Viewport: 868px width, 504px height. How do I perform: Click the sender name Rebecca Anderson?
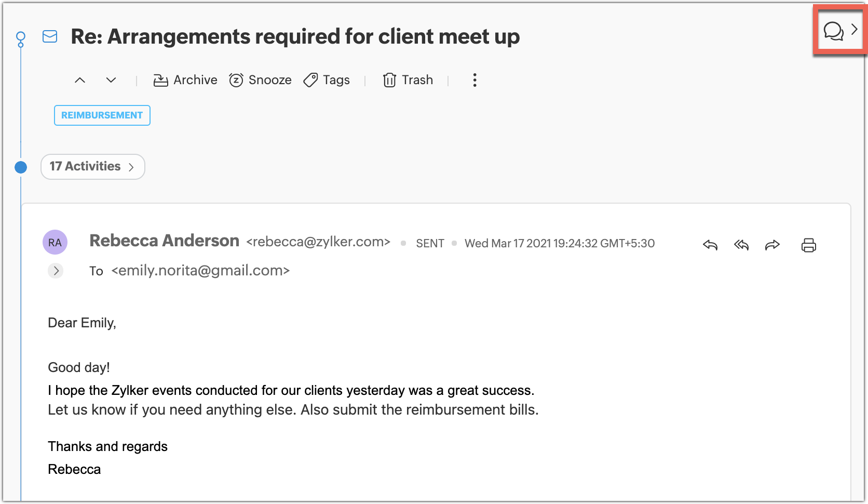(x=164, y=241)
